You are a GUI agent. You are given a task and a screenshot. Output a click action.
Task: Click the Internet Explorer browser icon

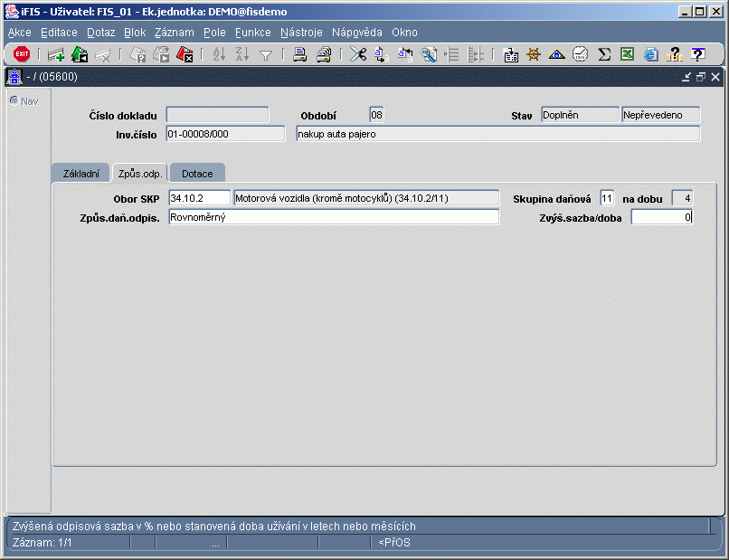pos(651,55)
